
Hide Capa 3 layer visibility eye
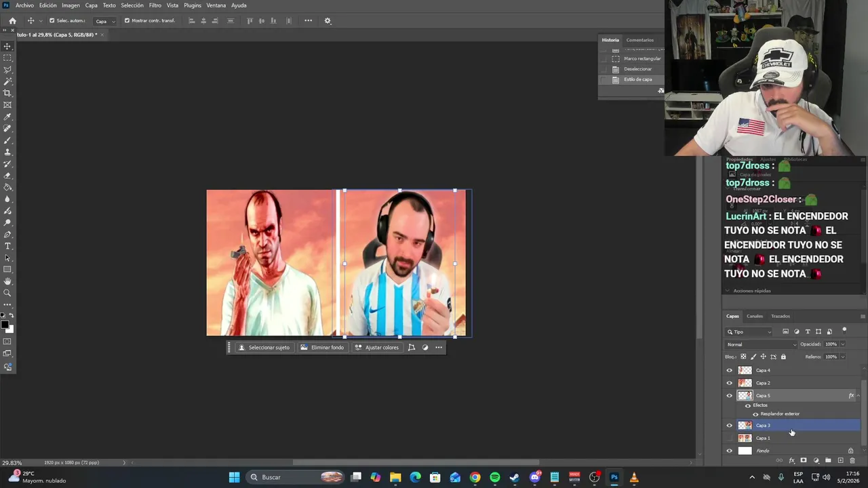coord(730,426)
